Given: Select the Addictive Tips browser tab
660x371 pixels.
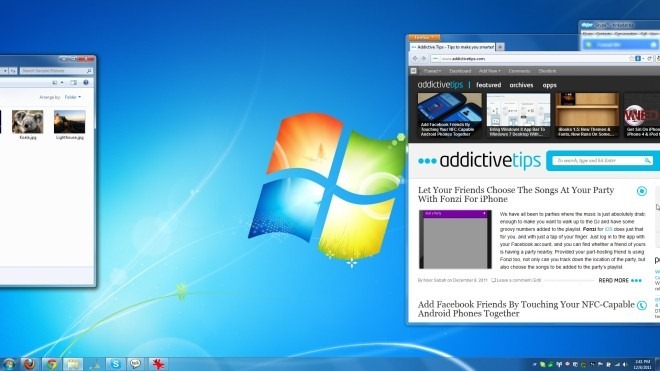Looking at the screenshot, I should tap(452, 47).
